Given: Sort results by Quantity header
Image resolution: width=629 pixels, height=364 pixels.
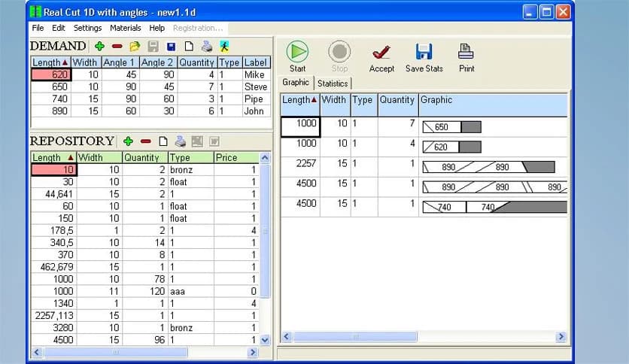Looking at the screenshot, I should tap(397, 105).
